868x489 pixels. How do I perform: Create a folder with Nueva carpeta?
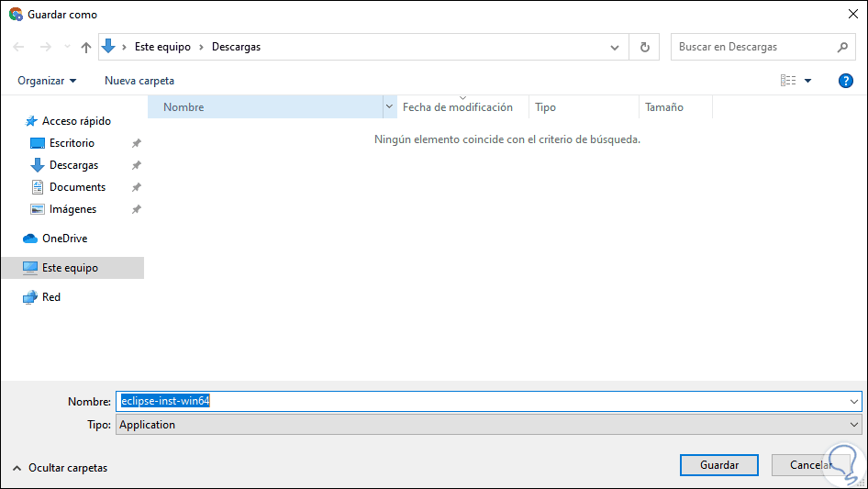pos(139,81)
